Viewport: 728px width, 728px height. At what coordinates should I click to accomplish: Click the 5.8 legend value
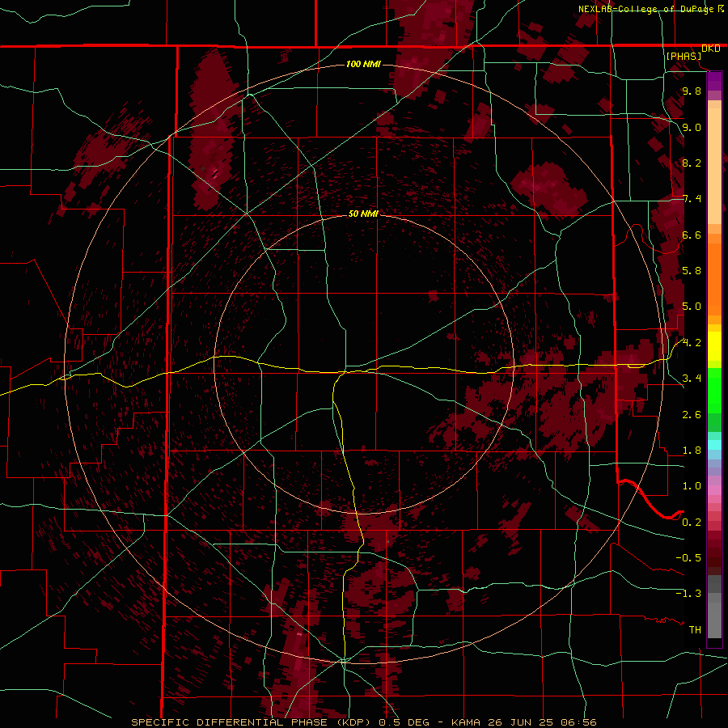692,271
